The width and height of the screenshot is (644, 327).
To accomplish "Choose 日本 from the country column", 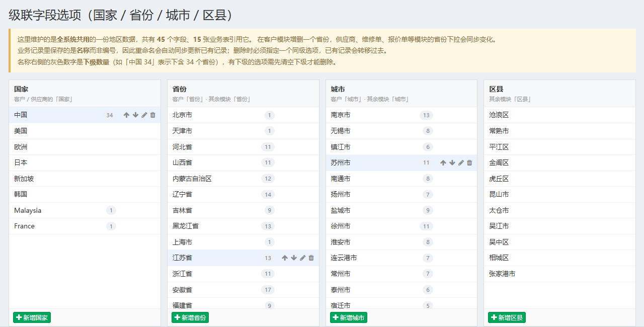I will click(x=85, y=162).
